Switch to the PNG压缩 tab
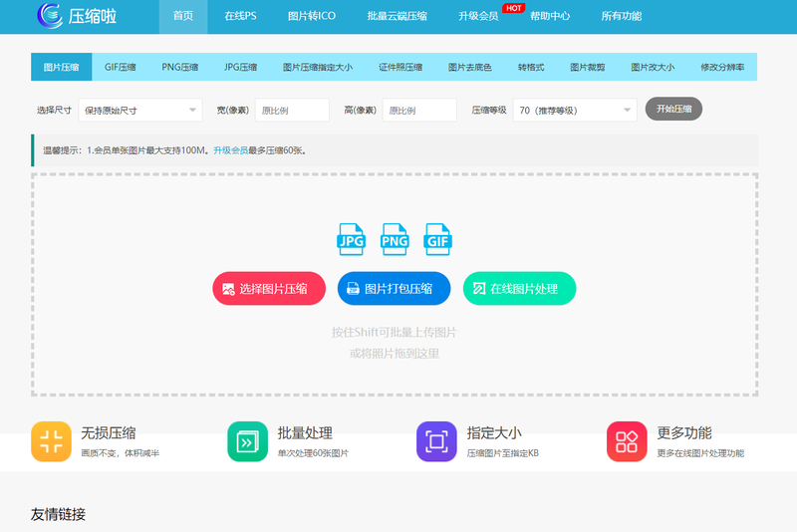This screenshot has height=532, width=797. 180,67
